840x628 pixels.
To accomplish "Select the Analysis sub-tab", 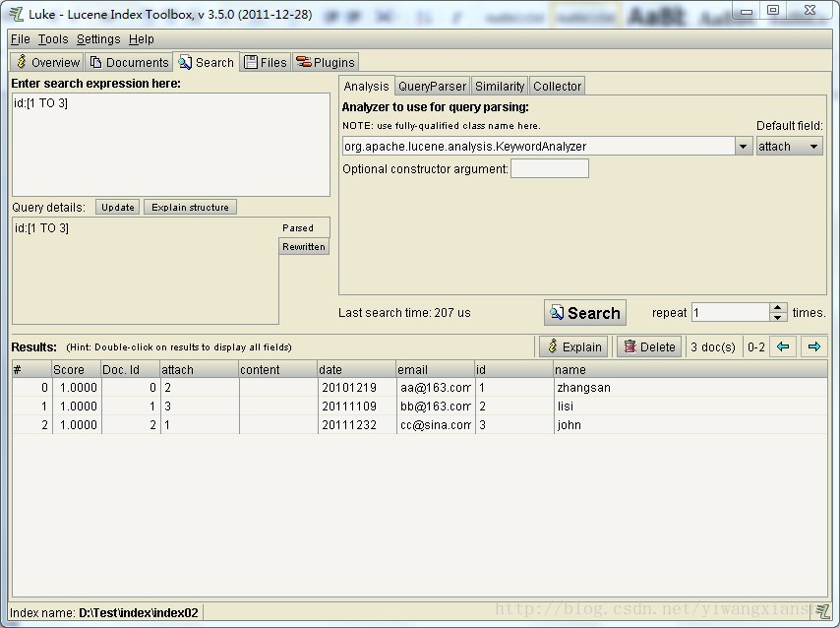I will 367,86.
